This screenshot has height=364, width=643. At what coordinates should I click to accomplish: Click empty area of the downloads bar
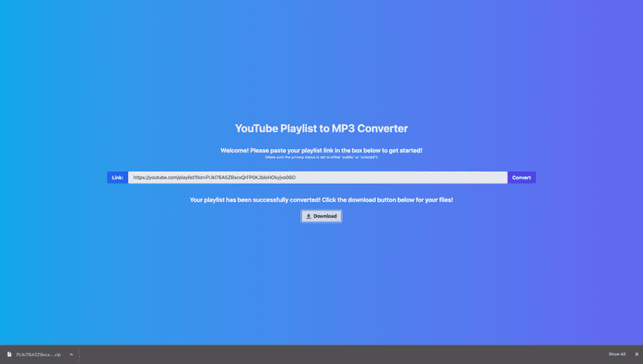point(349,355)
